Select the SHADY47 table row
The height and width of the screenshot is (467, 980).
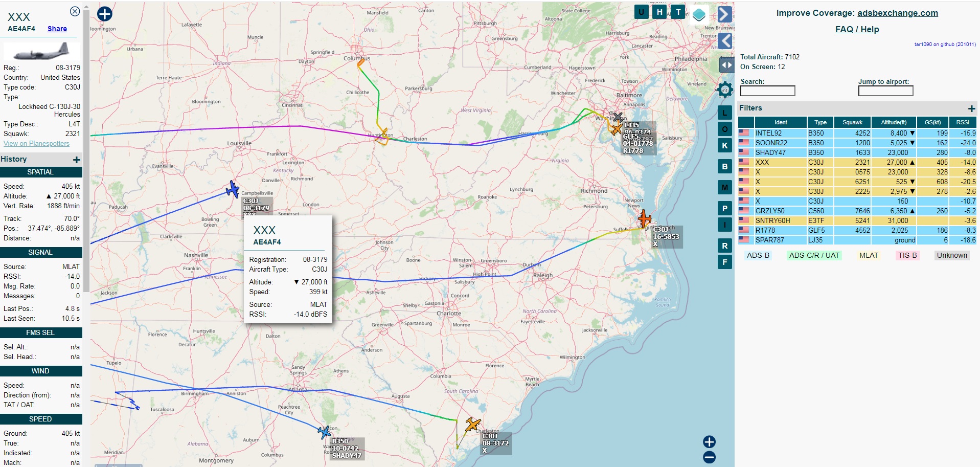point(857,152)
